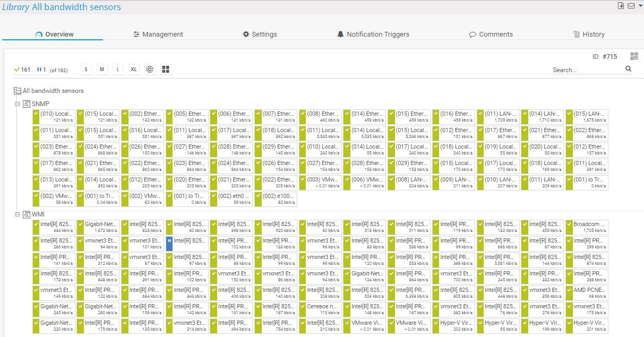Image resolution: width=644 pixels, height=337 pixels.
Task: Open the Notification Triggers tab
Action: click(378, 34)
